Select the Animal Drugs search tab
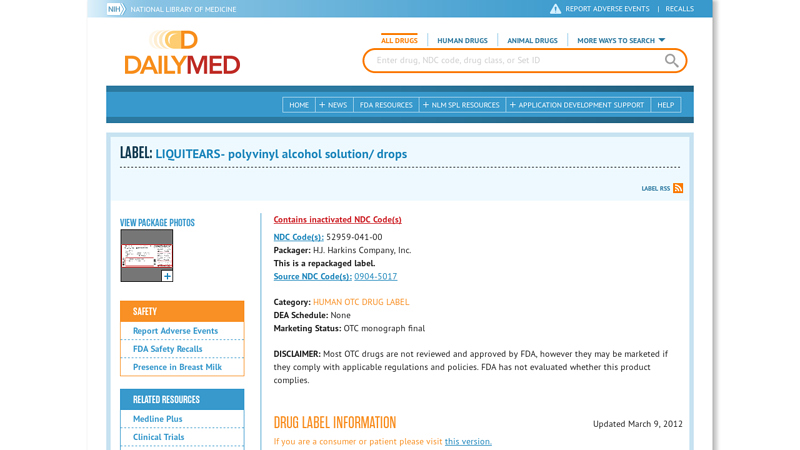The image size is (800, 450). (532, 41)
